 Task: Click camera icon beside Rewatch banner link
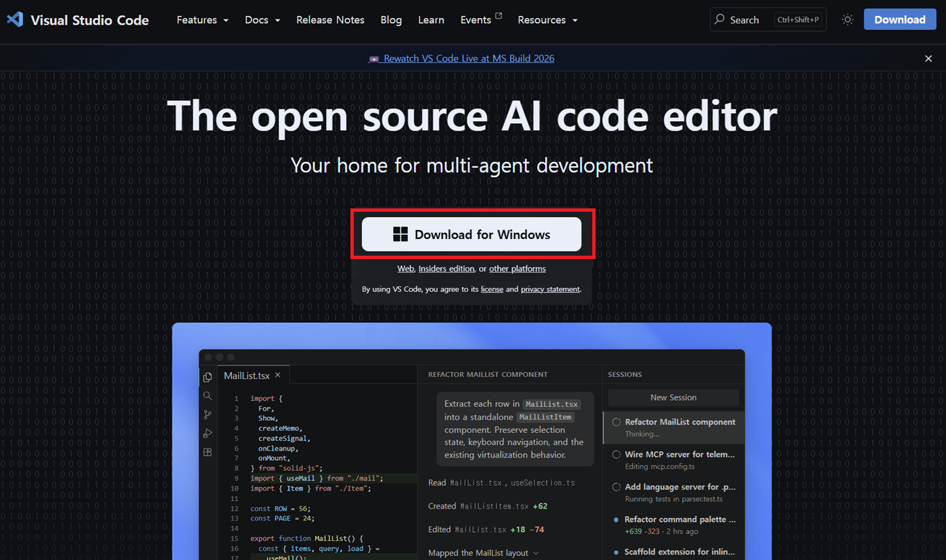(x=374, y=59)
